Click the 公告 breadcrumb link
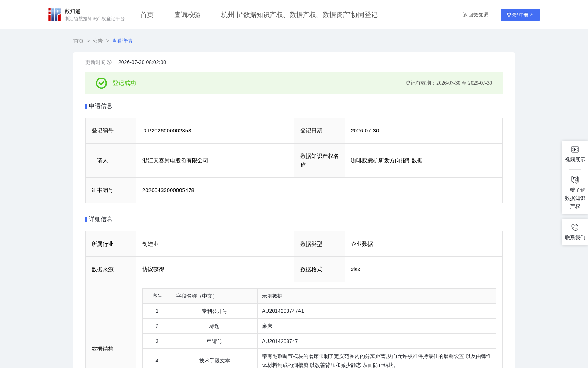588x368 pixels. click(98, 41)
